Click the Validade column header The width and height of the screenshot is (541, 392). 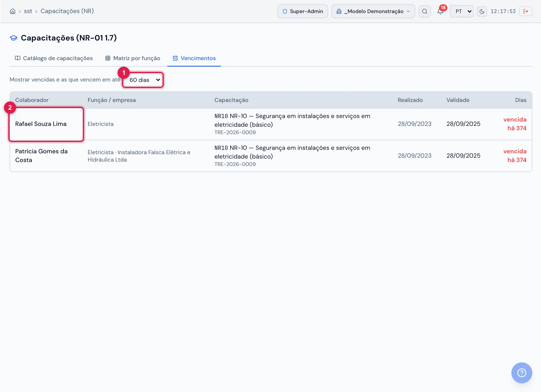pos(458,100)
